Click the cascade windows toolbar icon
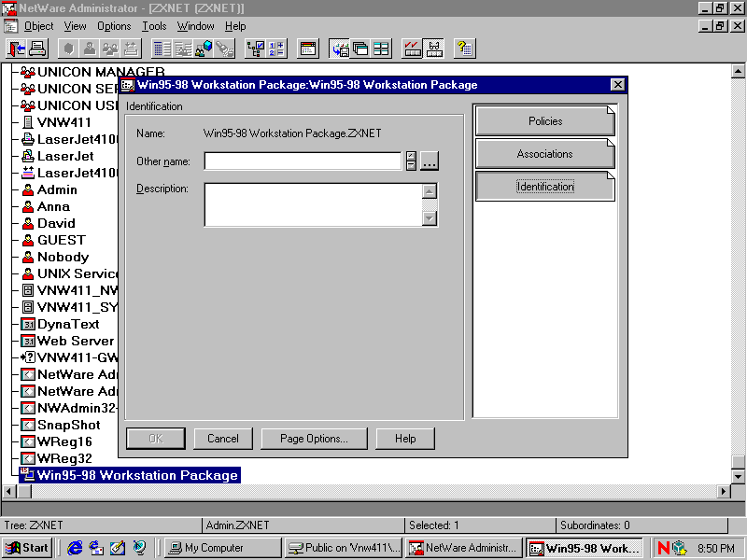The width and height of the screenshot is (747, 560). click(360, 49)
